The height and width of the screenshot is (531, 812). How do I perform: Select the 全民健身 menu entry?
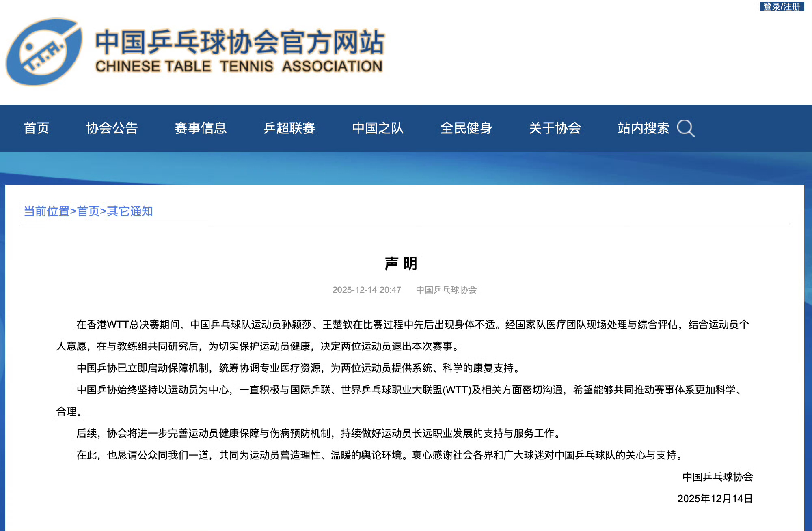coord(466,128)
